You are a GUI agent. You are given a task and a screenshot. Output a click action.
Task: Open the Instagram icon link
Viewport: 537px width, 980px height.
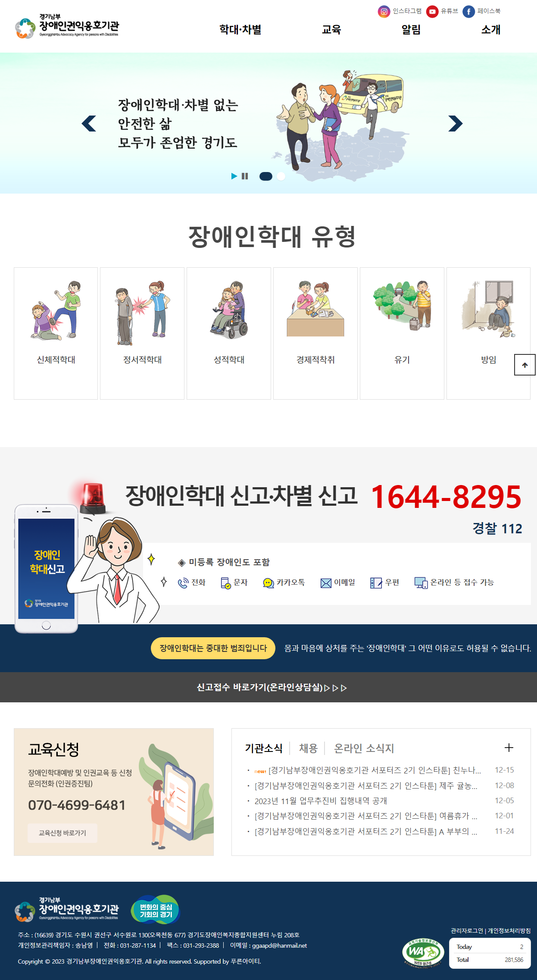point(384,12)
